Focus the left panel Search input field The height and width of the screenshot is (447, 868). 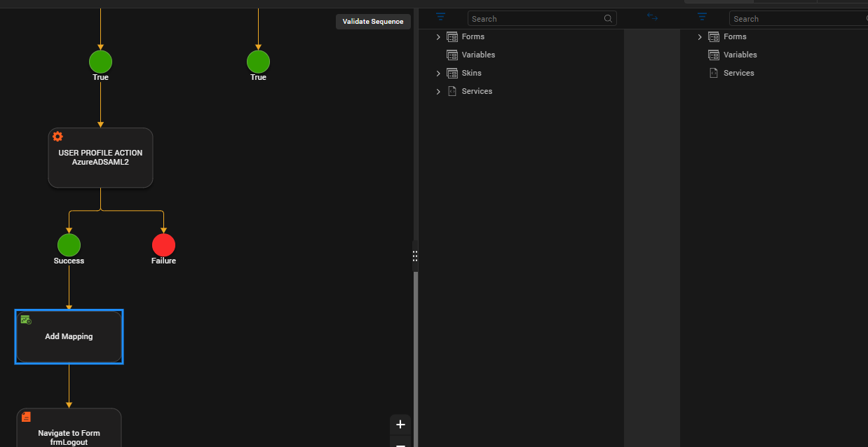(x=534, y=19)
